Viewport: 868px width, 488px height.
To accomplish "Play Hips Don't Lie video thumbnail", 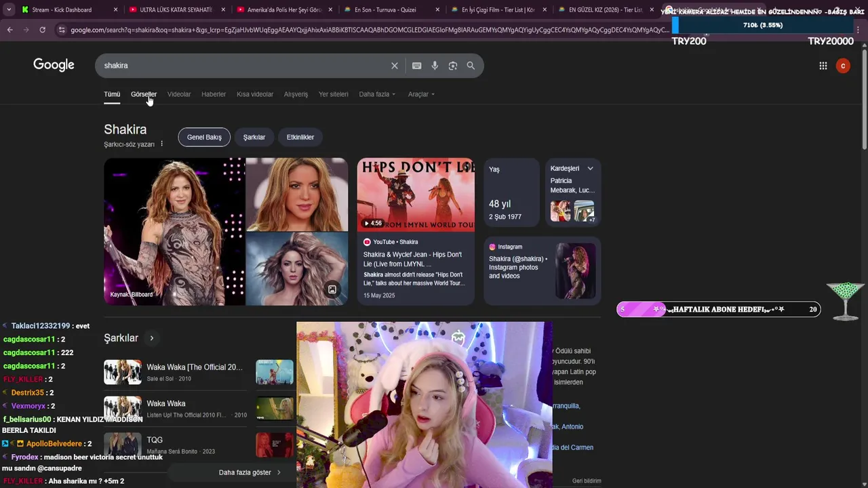I will (x=416, y=195).
